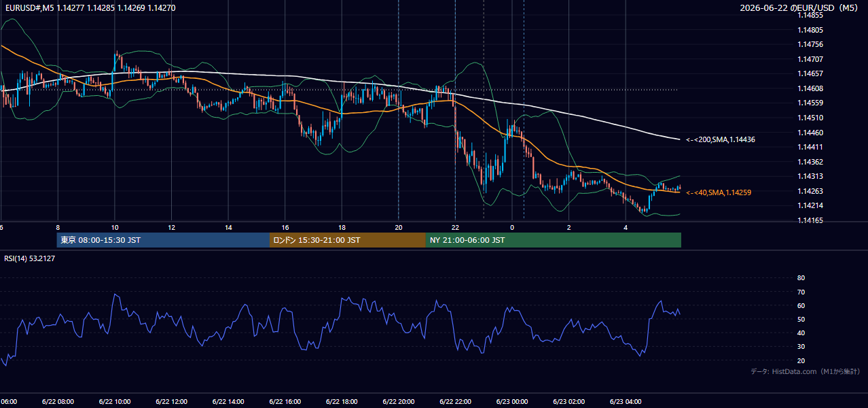The width and height of the screenshot is (868, 408).
Task: Click RSI scale value 30
Action: (x=801, y=347)
